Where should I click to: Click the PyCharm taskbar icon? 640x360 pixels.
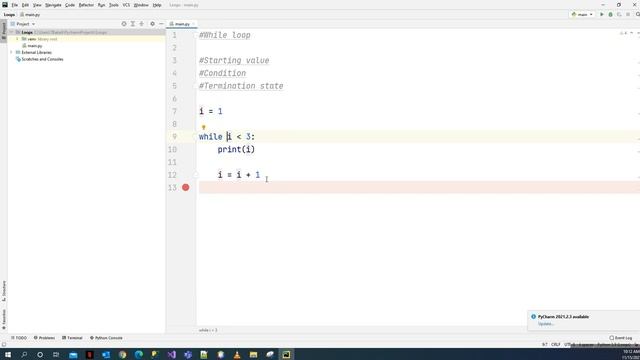(286, 354)
